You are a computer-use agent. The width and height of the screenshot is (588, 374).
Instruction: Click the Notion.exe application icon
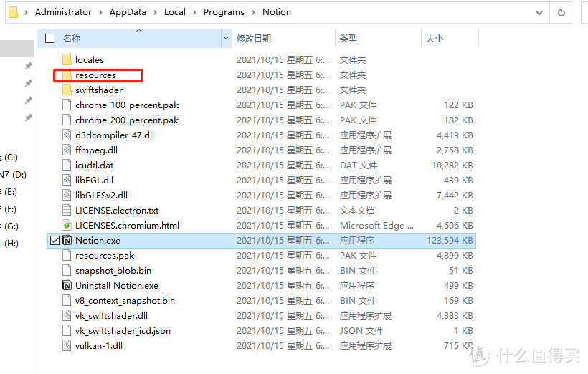tap(67, 241)
